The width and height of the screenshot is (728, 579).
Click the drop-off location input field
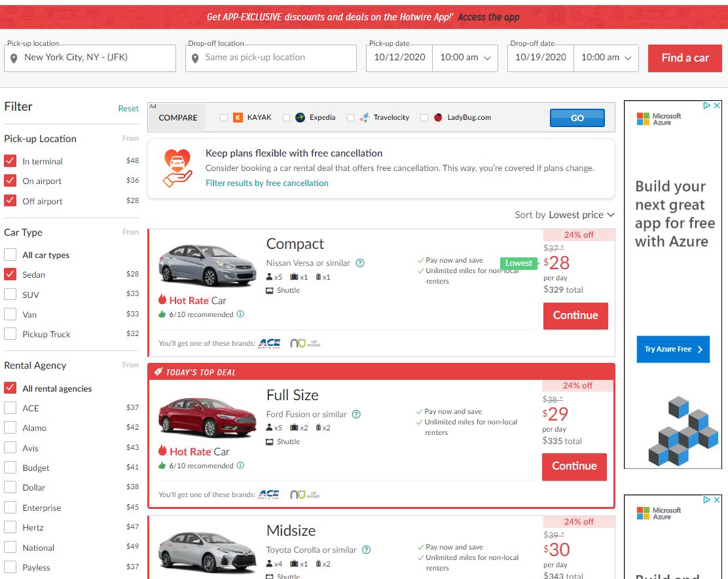coord(271,58)
